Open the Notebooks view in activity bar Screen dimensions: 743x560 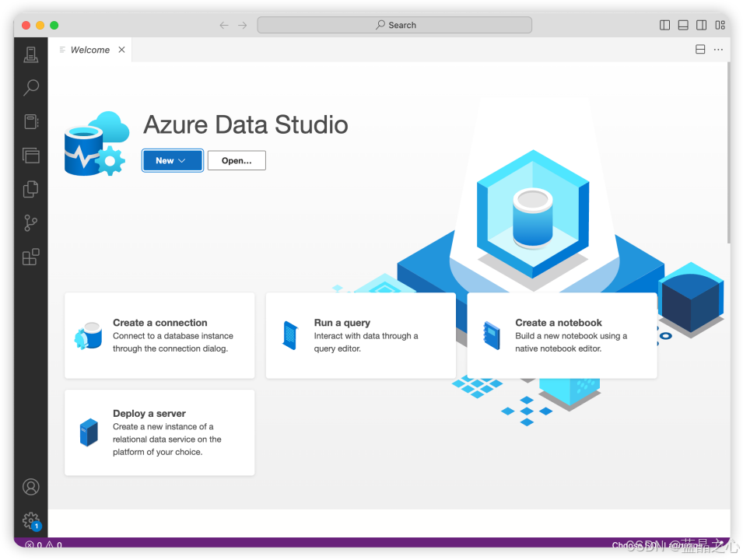[31, 122]
